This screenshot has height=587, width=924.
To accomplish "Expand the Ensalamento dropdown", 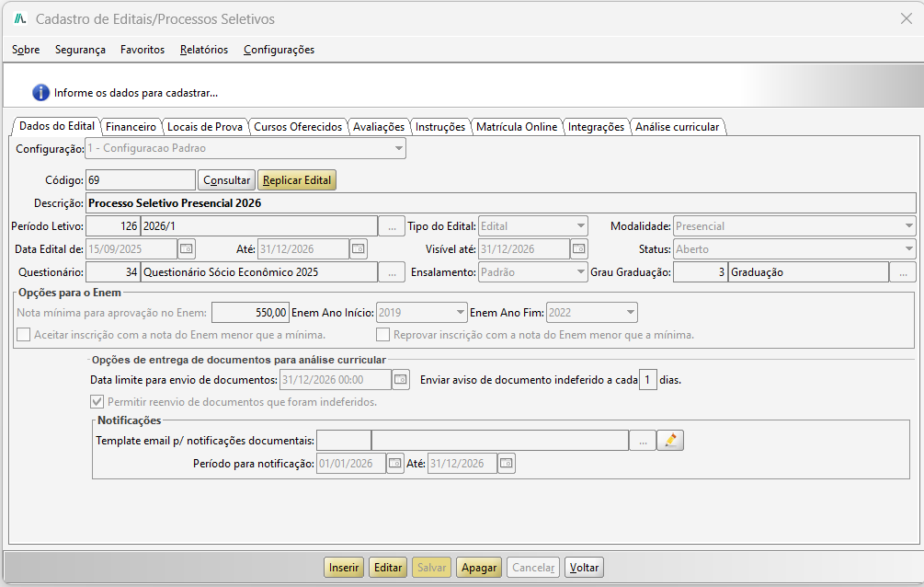I will pyautogui.click(x=580, y=272).
